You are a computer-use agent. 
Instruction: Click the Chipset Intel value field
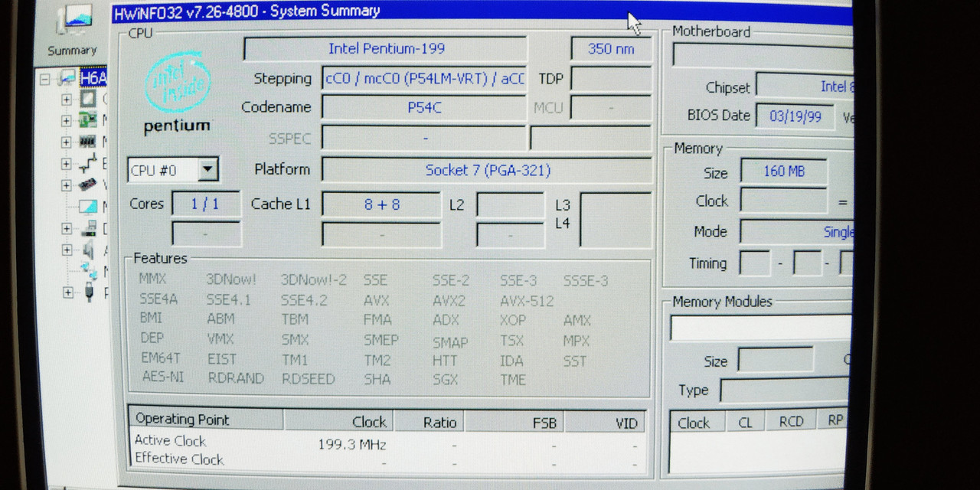805,86
